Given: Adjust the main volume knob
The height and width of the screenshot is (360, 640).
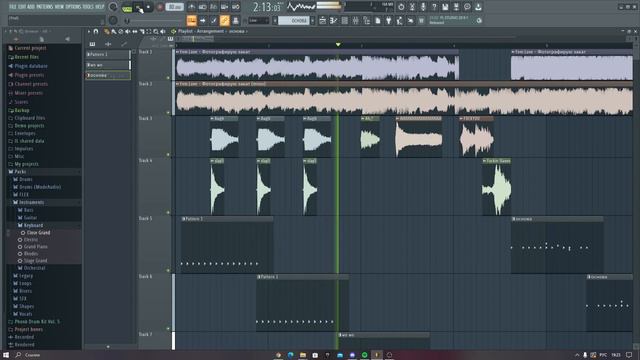Looking at the screenshot, I should pyautogui.click(x=113, y=7).
